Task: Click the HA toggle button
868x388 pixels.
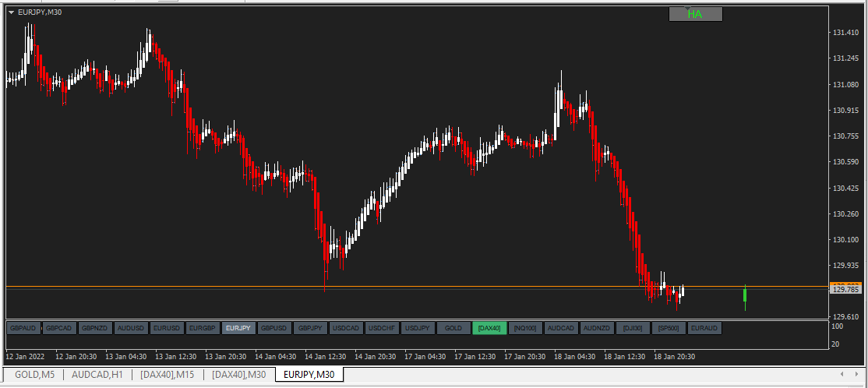Action: (695, 14)
